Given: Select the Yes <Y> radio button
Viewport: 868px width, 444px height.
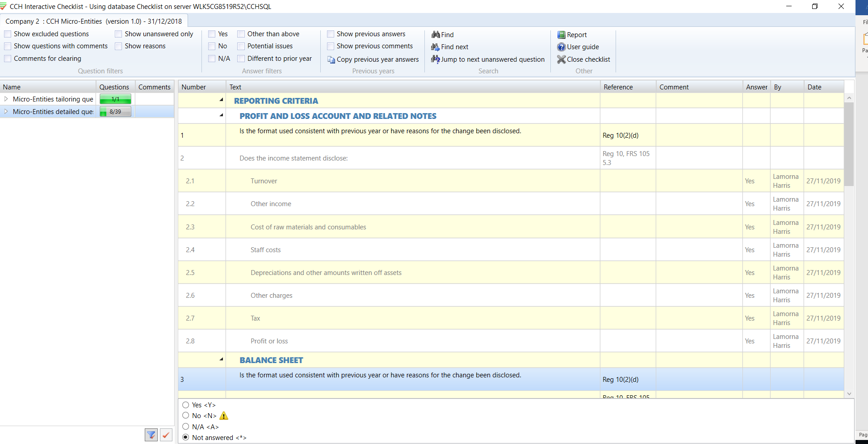Looking at the screenshot, I should coord(186,405).
